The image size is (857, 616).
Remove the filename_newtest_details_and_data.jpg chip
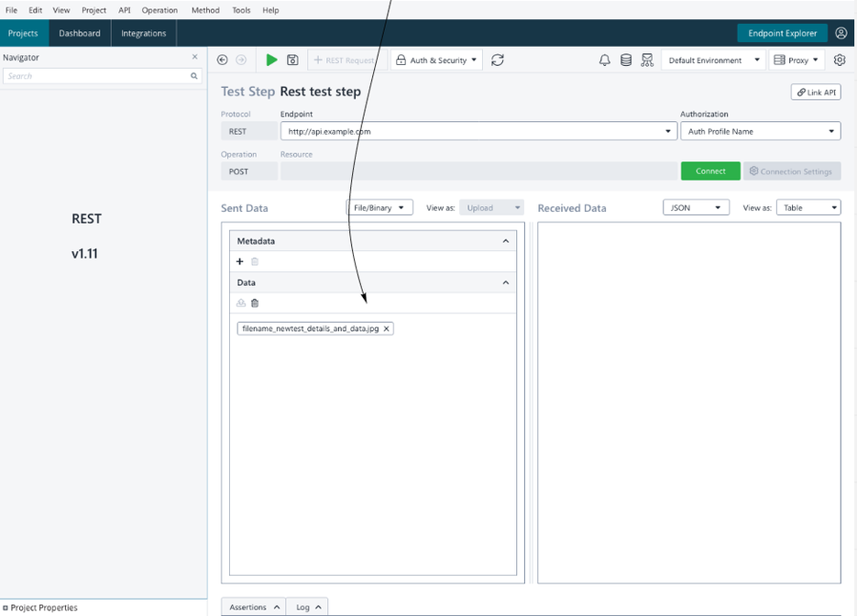(x=387, y=329)
